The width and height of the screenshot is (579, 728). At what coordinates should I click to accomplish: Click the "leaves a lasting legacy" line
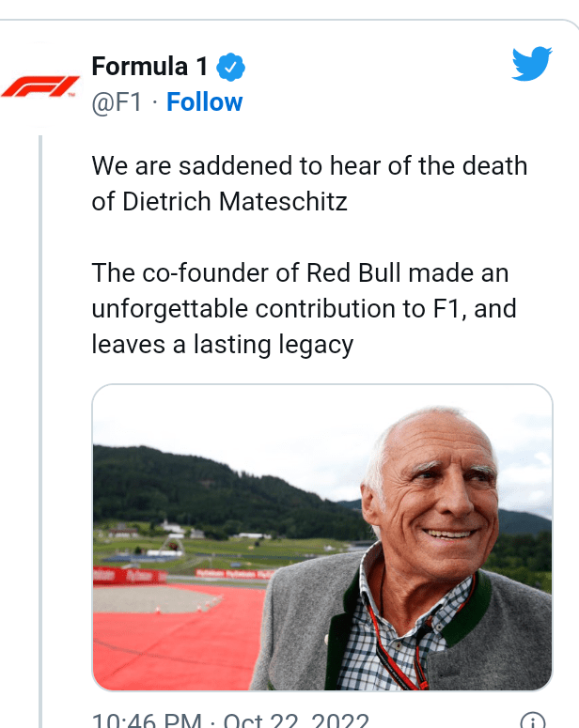222,343
